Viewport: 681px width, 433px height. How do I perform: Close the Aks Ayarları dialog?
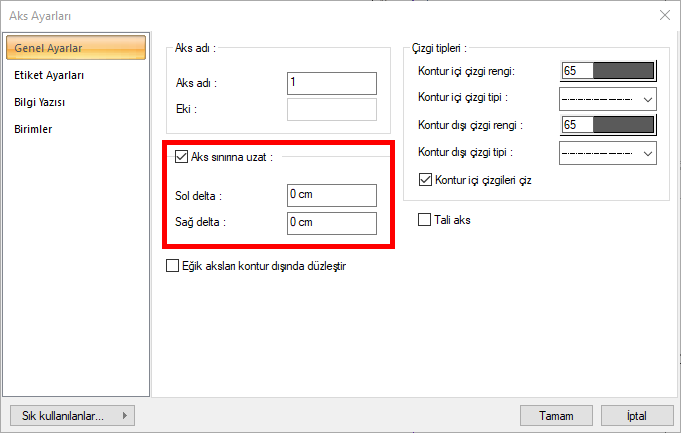pyautogui.click(x=663, y=15)
